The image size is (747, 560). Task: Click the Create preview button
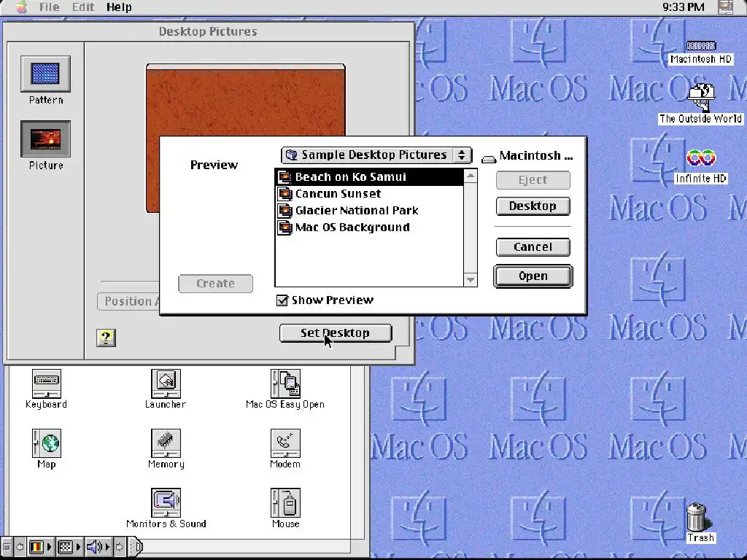[215, 284]
